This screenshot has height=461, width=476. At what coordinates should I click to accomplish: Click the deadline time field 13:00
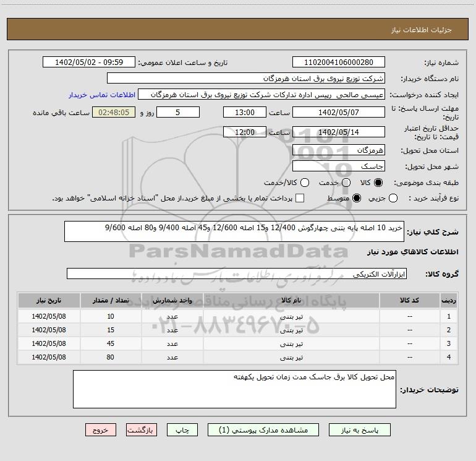[245, 112]
